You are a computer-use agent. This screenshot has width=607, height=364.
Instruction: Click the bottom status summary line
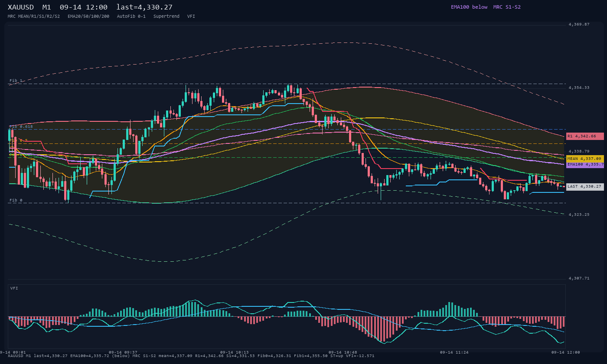tap(191, 356)
